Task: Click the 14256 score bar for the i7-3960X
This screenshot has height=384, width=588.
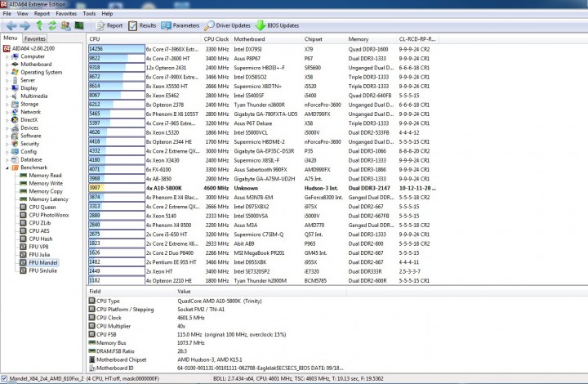Action: [117, 49]
